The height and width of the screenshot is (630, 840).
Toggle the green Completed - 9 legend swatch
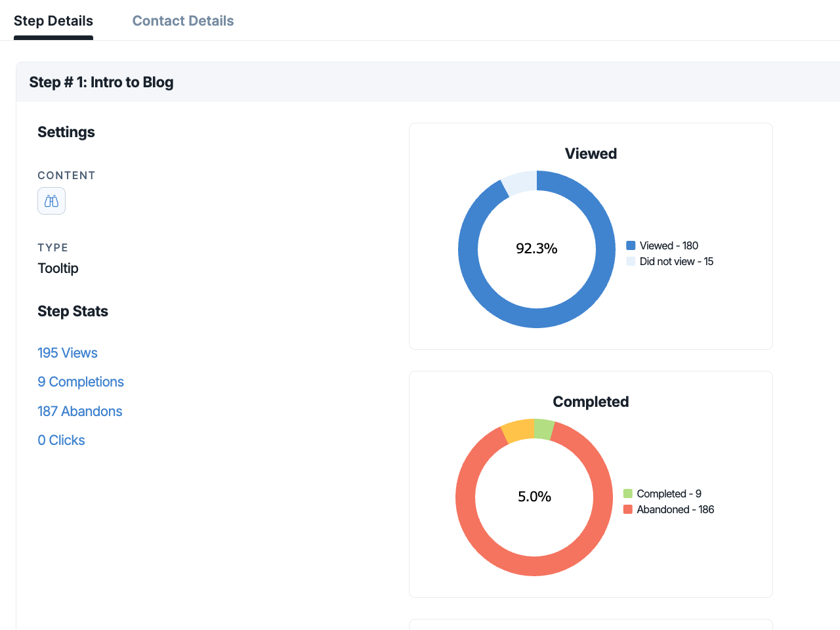click(628, 493)
